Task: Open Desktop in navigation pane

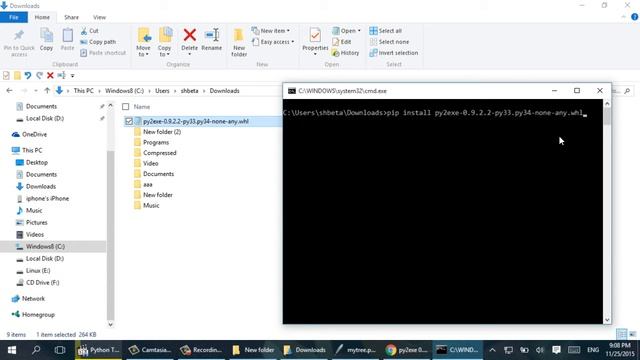Action: pyautogui.click(x=37, y=162)
